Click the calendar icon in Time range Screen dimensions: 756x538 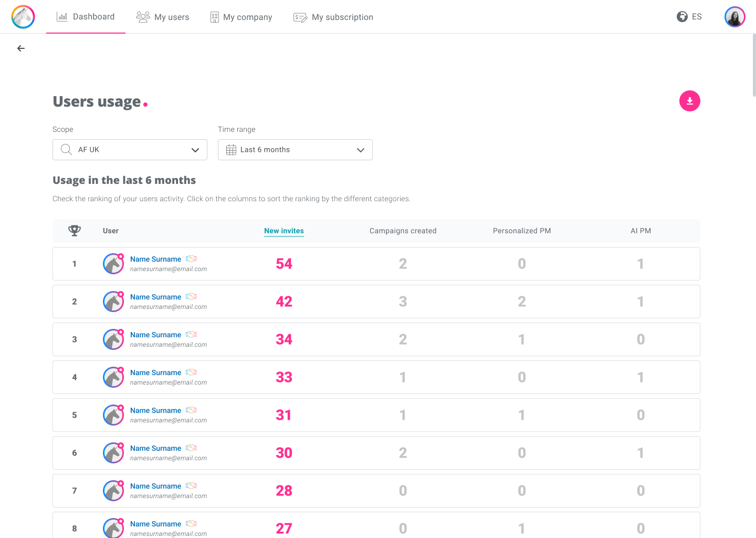[231, 150]
